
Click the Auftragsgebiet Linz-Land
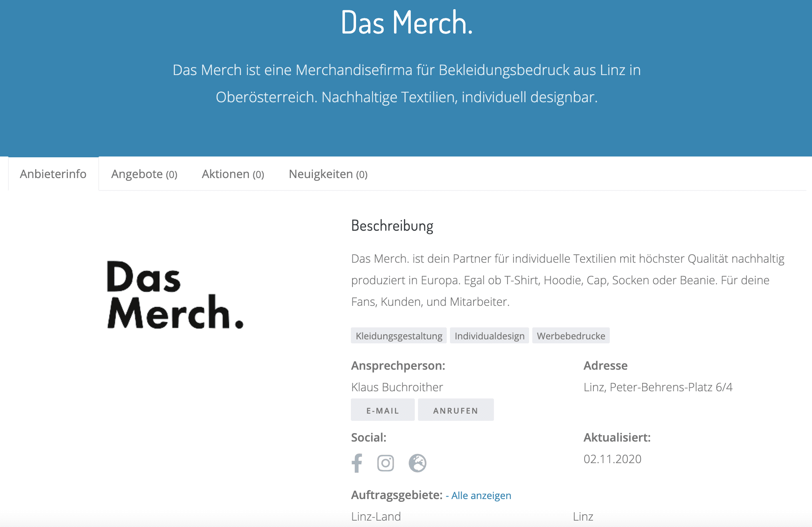376,516
